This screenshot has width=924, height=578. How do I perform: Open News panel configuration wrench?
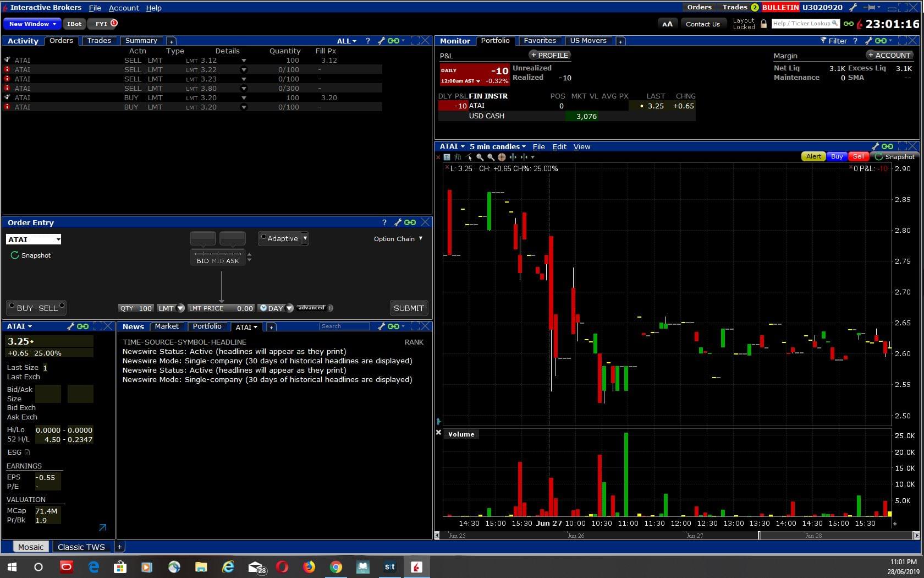[x=381, y=326]
